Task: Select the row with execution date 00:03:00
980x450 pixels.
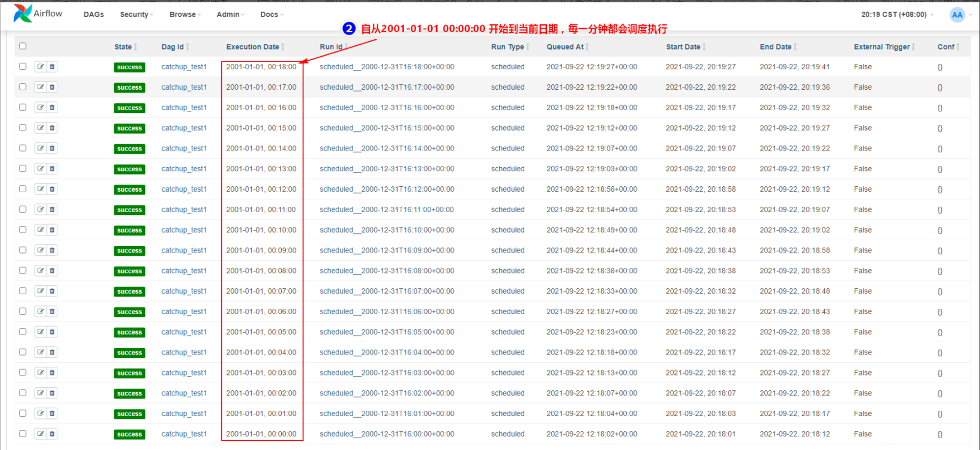Action: (23, 373)
